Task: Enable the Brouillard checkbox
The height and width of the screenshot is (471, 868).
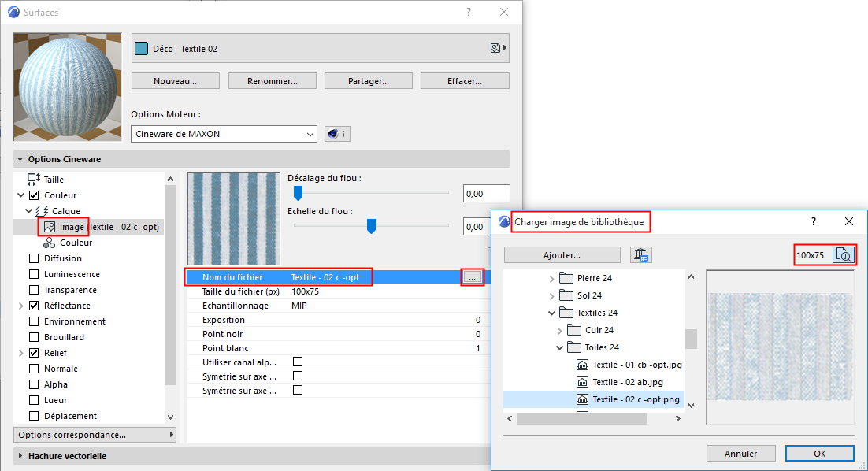Action: 34,337
